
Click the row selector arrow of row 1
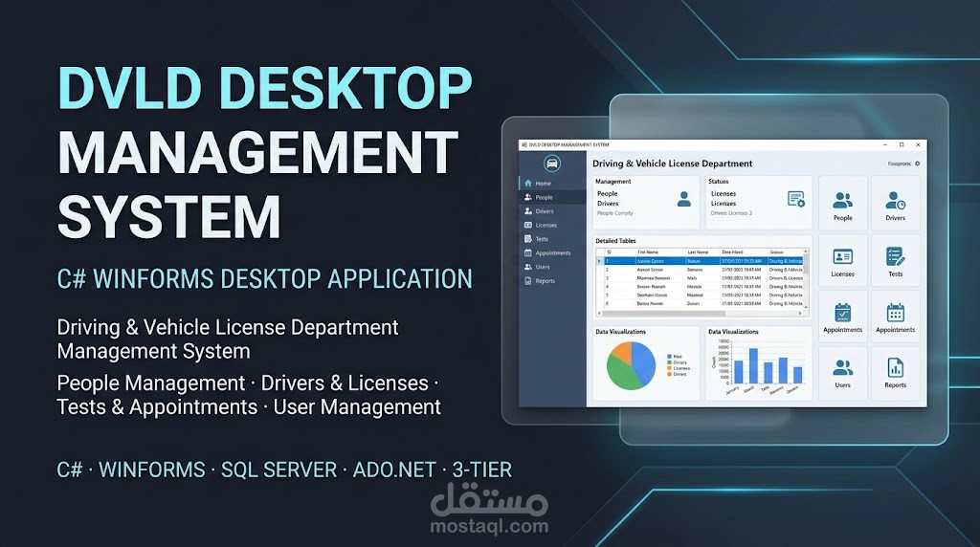pyautogui.click(x=600, y=261)
